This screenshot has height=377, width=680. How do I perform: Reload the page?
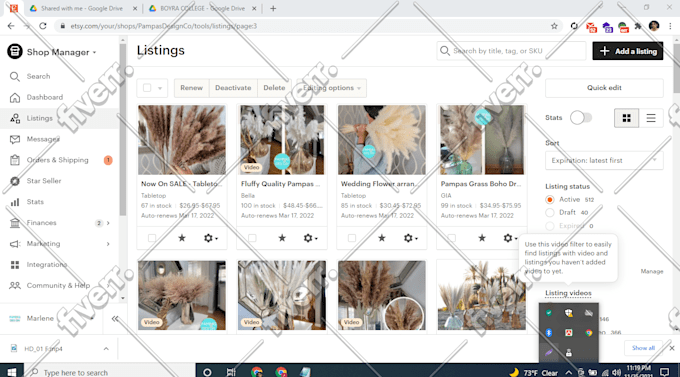[x=42, y=26]
